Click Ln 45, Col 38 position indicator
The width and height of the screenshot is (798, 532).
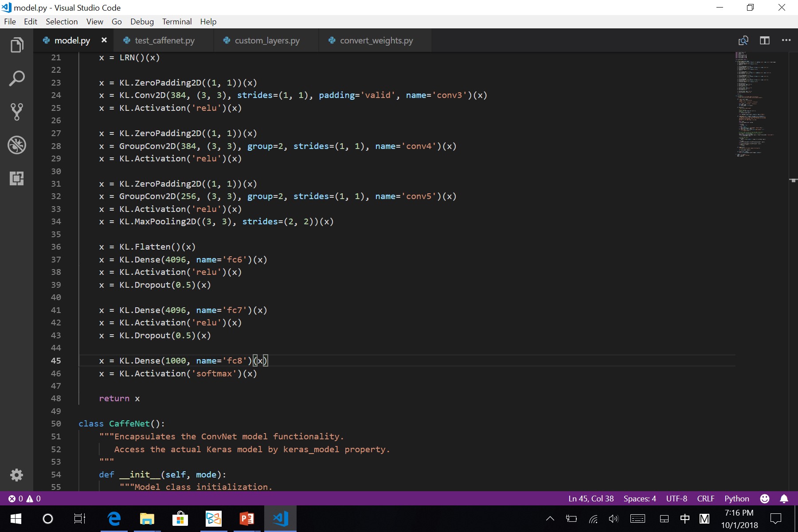(591, 499)
